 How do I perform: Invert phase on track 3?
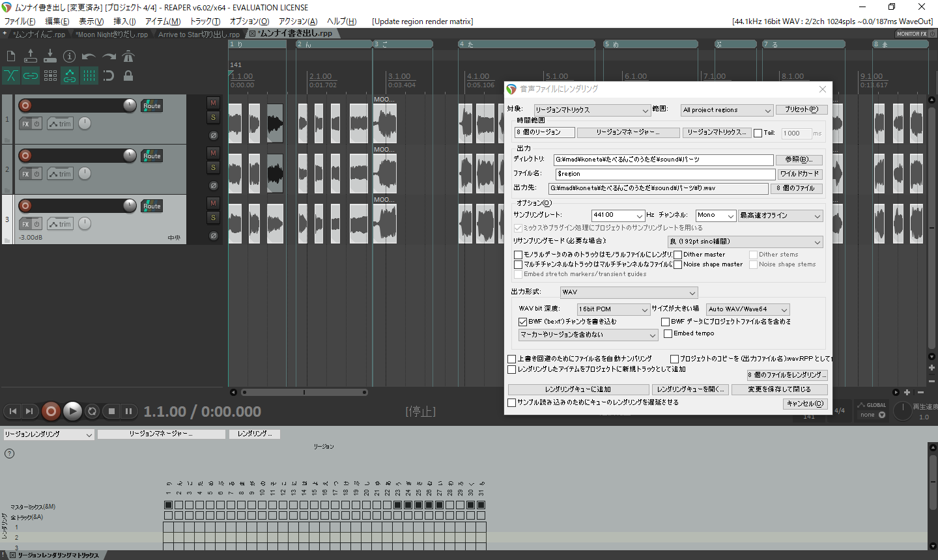[213, 236]
